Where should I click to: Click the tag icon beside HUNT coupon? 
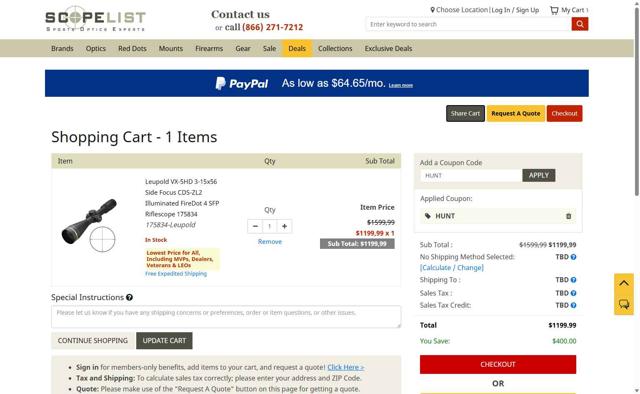pos(427,216)
